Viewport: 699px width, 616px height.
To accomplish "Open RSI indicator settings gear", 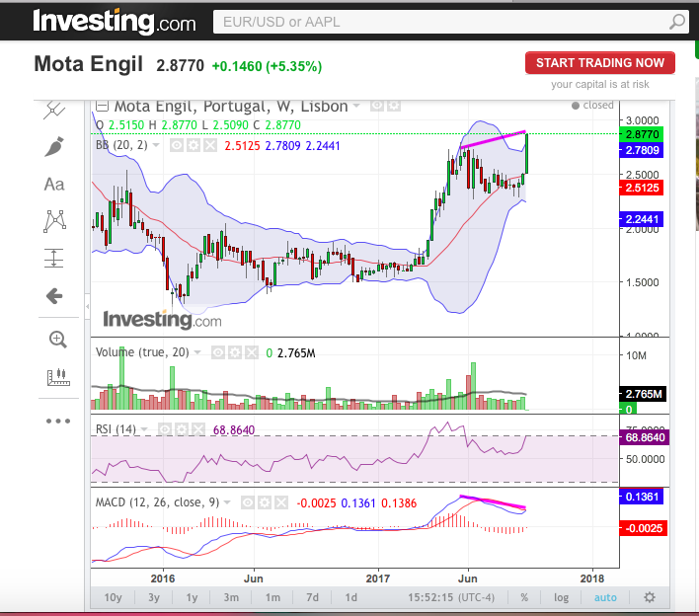I will 181,429.
